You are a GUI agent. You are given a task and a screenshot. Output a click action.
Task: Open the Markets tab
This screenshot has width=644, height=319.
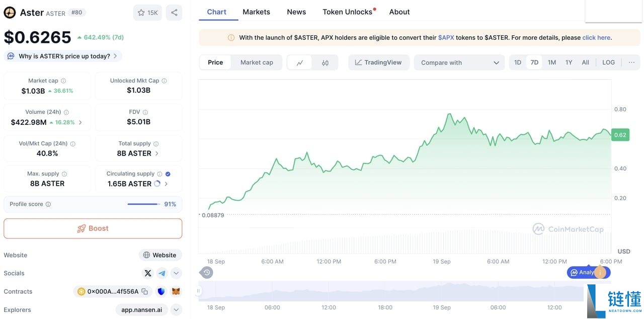pyautogui.click(x=257, y=12)
